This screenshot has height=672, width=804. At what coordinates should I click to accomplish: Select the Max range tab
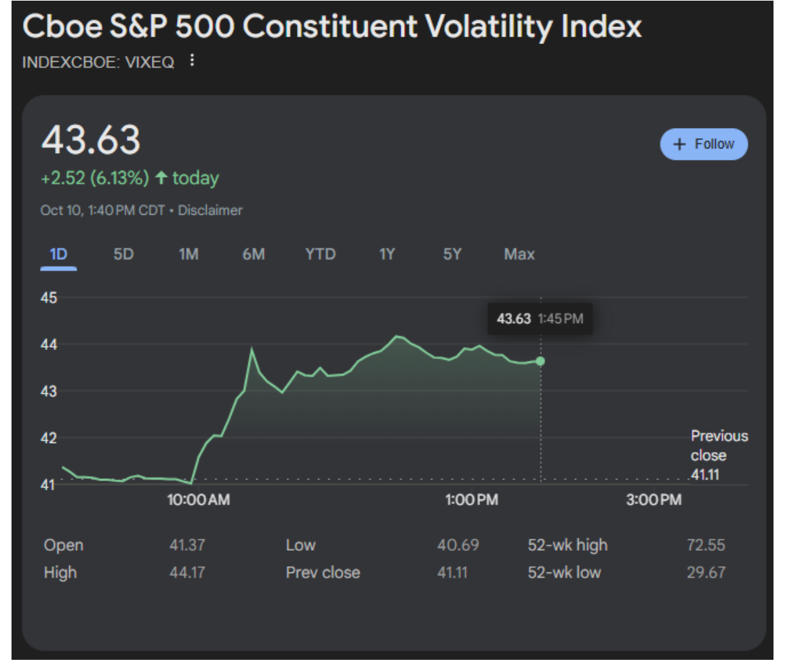(519, 255)
